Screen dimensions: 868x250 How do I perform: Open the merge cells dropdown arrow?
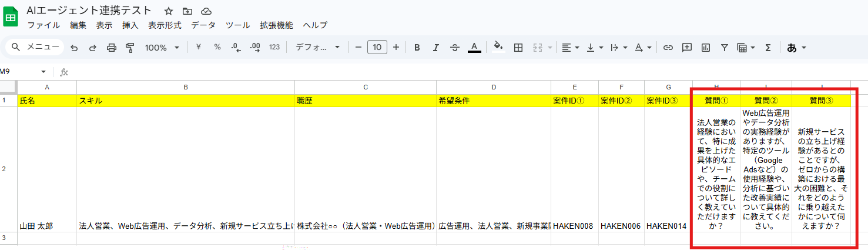pyautogui.click(x=550, y=48)
